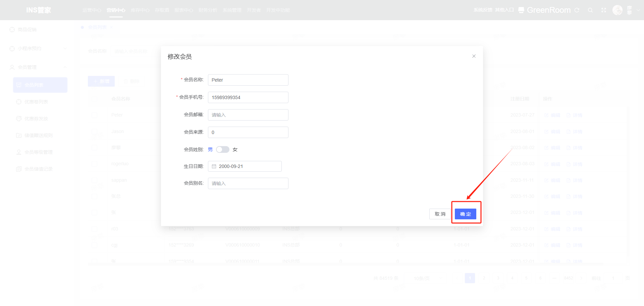The width and height of the screenshot is (644, 306).
Task: Click 详情 for the 2023-07-27 row
Action: click(x=574, y=115)
